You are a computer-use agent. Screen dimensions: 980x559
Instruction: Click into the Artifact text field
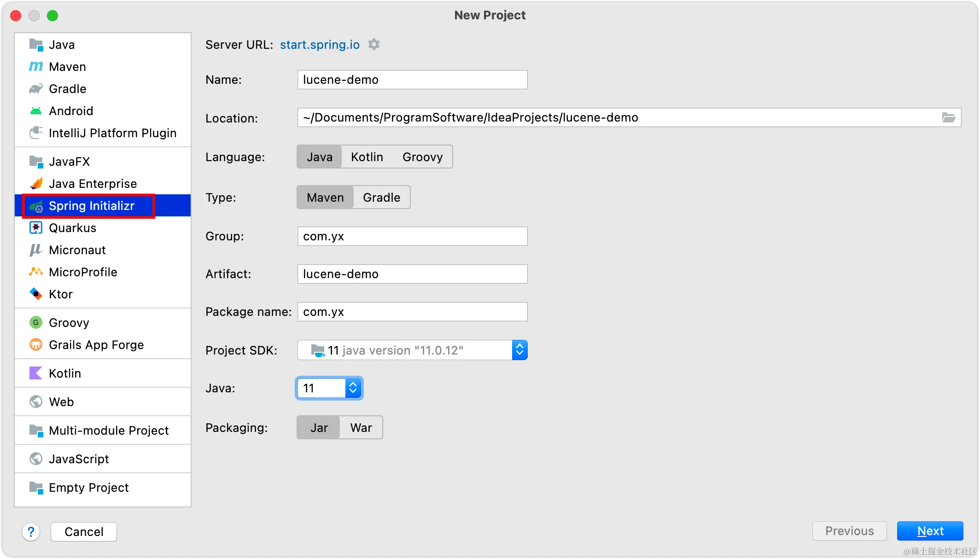[412, 274]
